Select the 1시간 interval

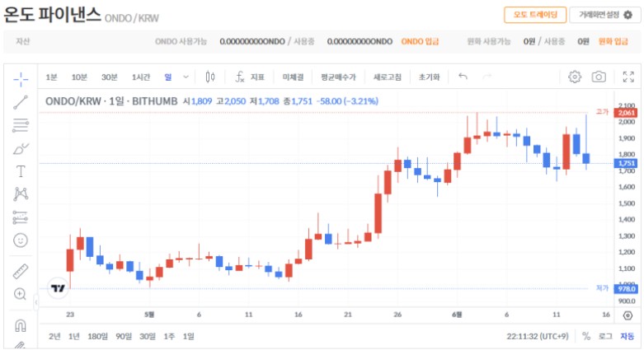pyautogui.click(x=141, y=77)
